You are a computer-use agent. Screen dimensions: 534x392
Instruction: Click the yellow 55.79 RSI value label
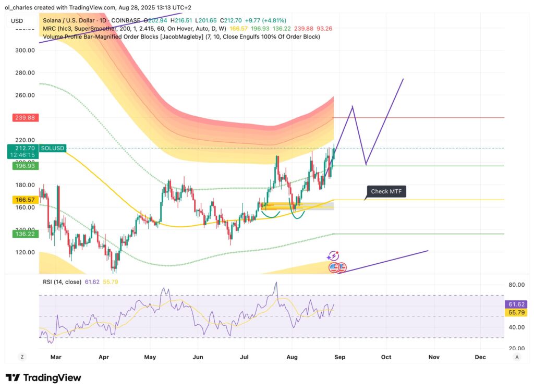(516, 312)
